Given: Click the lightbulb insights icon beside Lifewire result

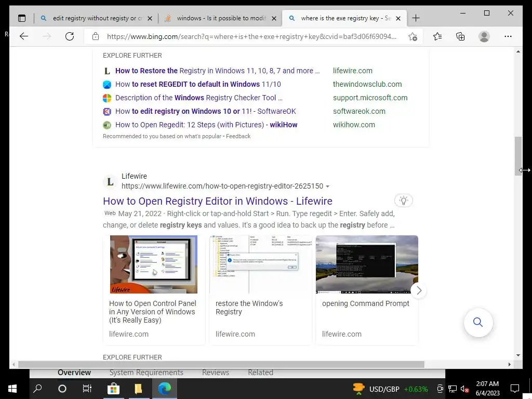Looking at the screenshot, I should pyautogui.click(x=403, y=201).
